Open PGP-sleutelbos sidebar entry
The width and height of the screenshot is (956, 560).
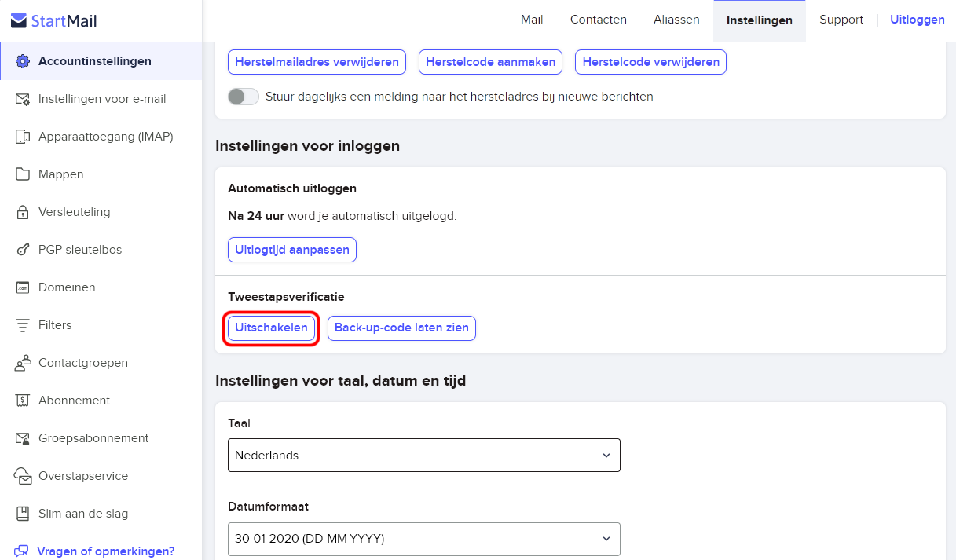tap(101, 250)
